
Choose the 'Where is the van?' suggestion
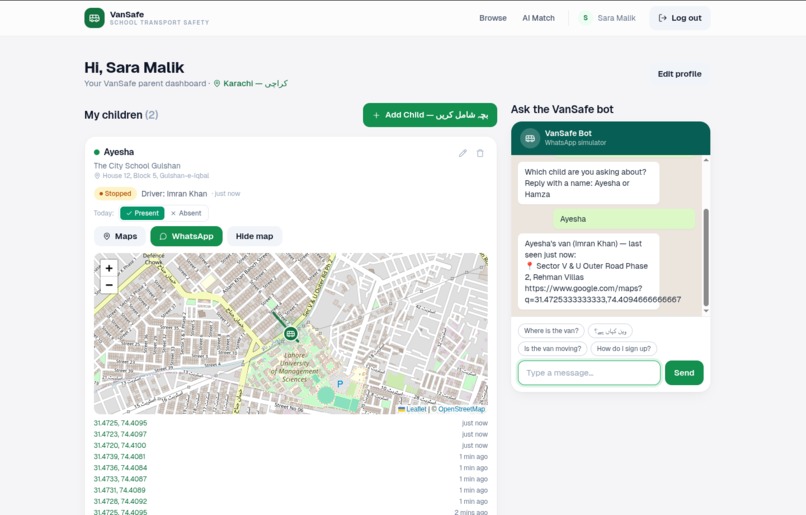tap(551, 331)
